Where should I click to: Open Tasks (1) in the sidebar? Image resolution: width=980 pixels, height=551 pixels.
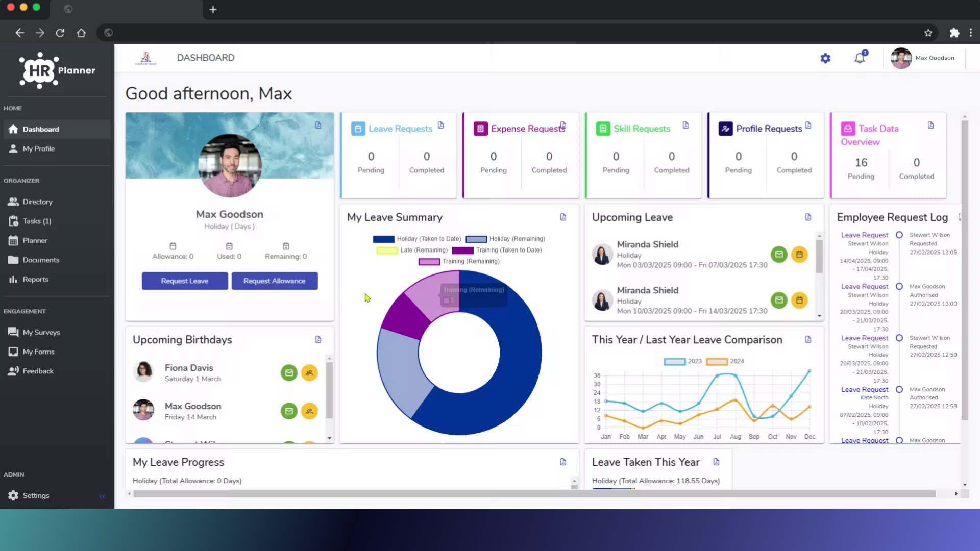pyautogui.click(x=57, y=221)
